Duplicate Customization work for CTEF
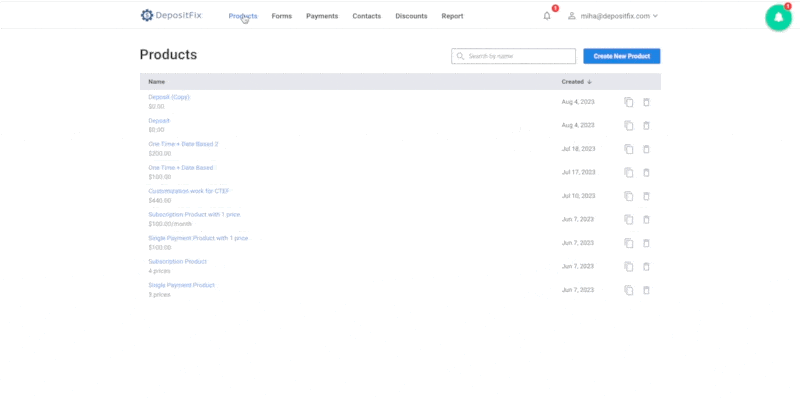 point(629,196)
